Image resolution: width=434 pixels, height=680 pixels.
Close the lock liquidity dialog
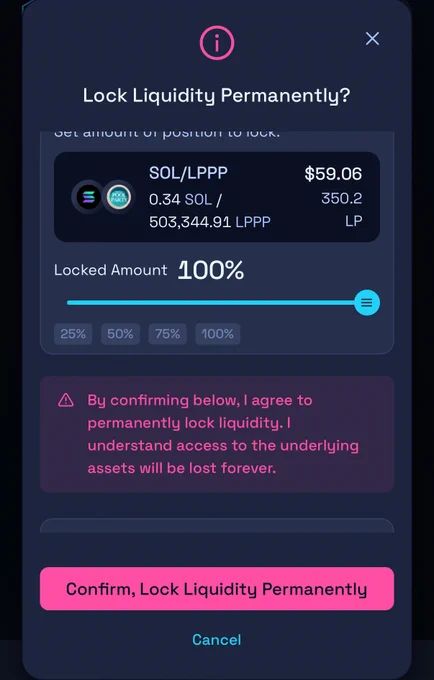coord(372,39)
